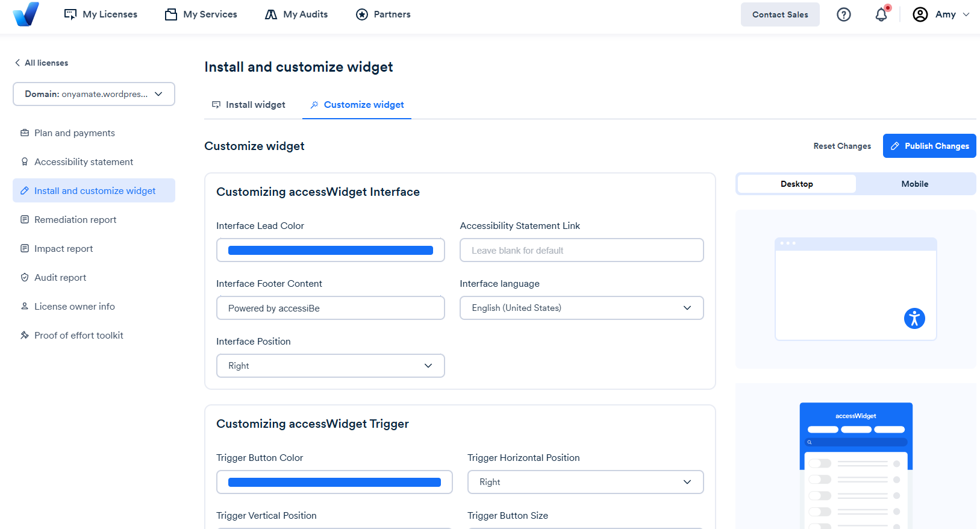Open the Interface language dropdown
The width and height of the screenshot is (980, 529).
[x=582, y=308]
